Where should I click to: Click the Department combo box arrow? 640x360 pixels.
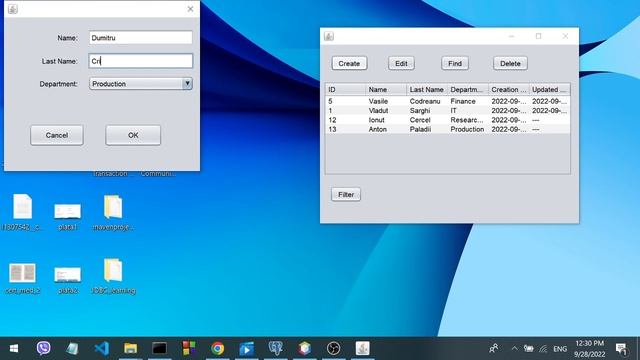click(x=187, y=84)
